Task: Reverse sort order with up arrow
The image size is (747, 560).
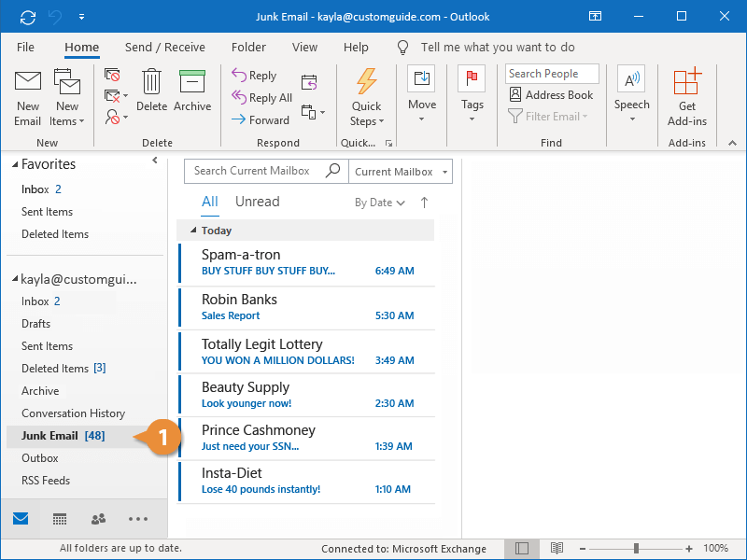Action: point(424,203)
